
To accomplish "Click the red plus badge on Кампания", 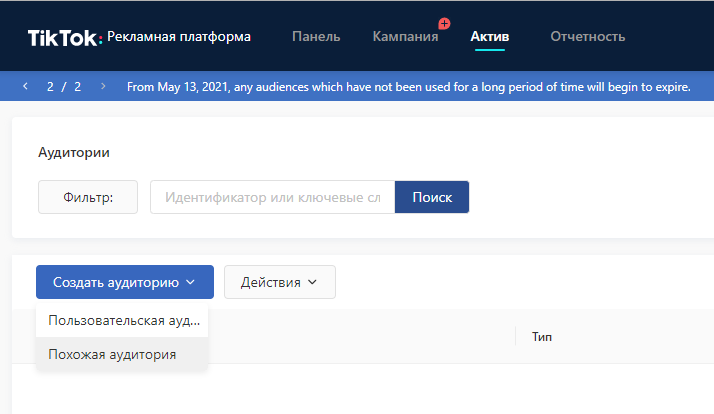I will pos(444,23).
